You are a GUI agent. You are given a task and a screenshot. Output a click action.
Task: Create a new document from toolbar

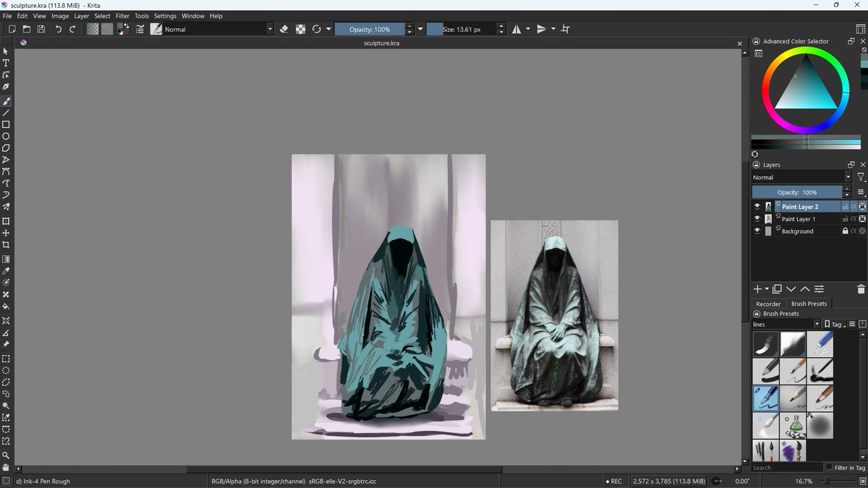(12, 29)
